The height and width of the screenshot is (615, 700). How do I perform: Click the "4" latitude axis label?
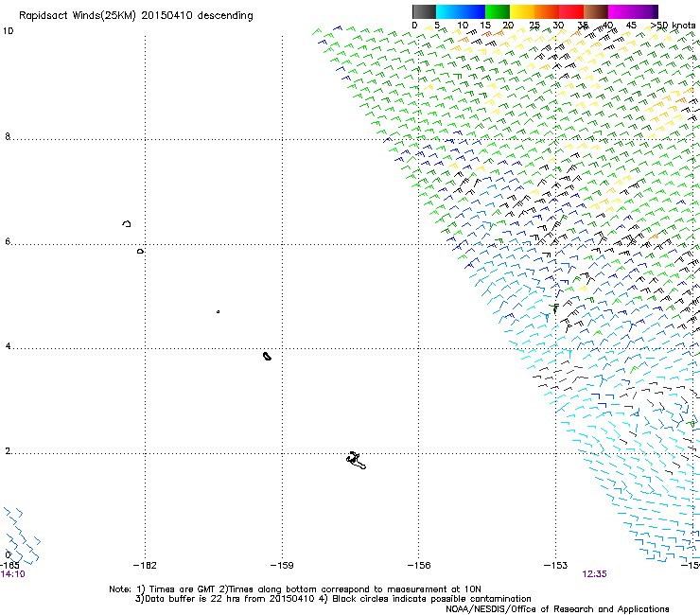[8, 346]
